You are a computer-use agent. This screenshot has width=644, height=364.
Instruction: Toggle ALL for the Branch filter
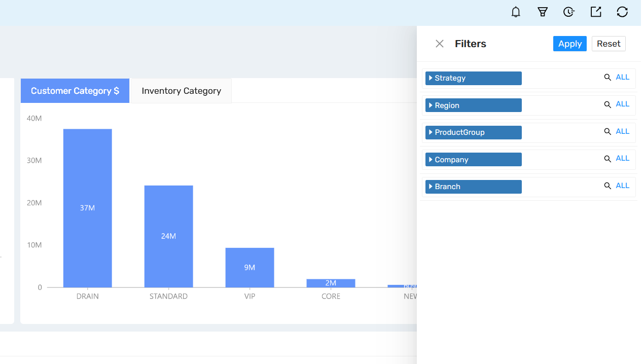click(623, 185)
